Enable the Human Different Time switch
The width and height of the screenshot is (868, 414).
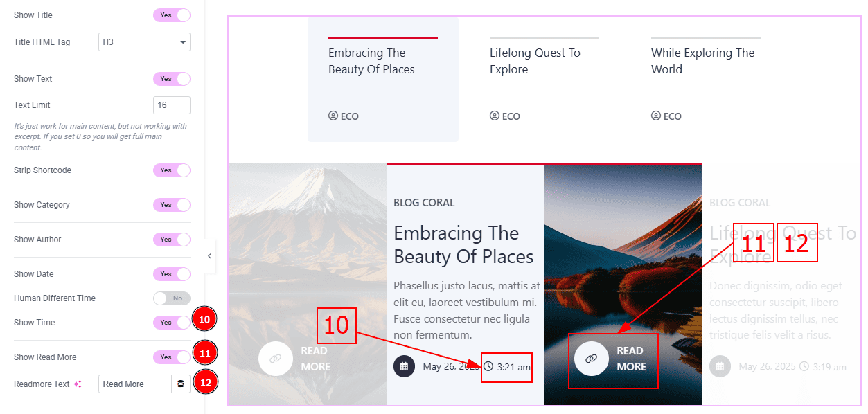[x=172, y=298]
